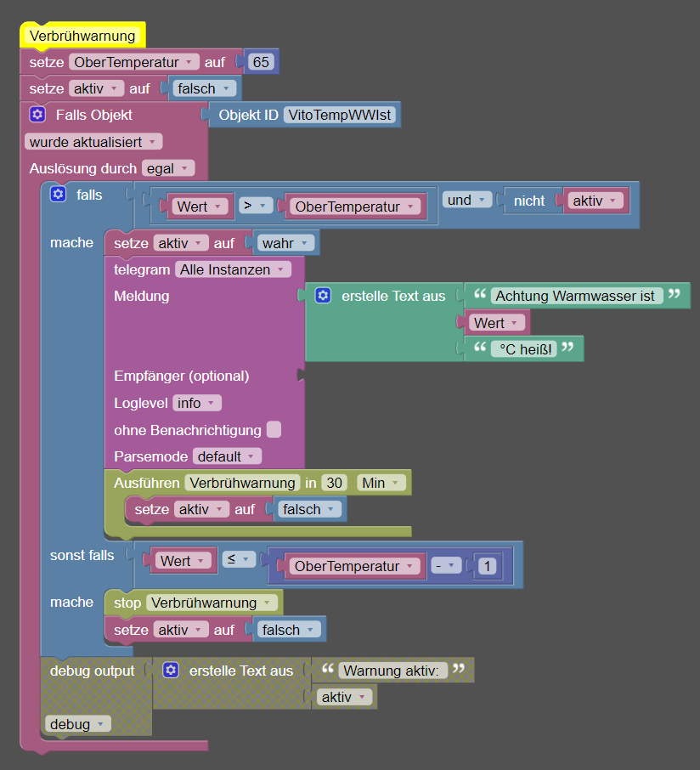Open the ≤ comparison operator dropdown
Viewport: 700px width, 770px height.
click(x=239, y=559)
